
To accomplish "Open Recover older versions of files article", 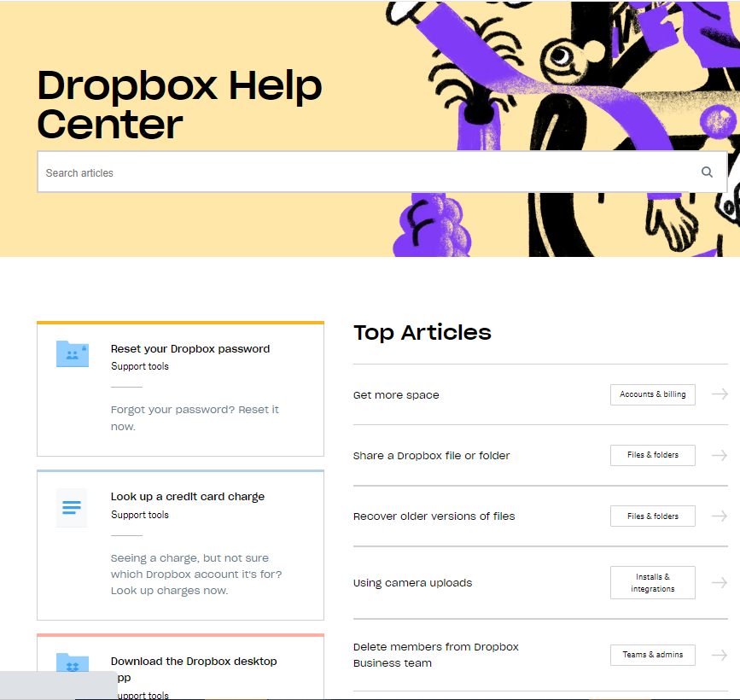I will (x=434, y=516).
